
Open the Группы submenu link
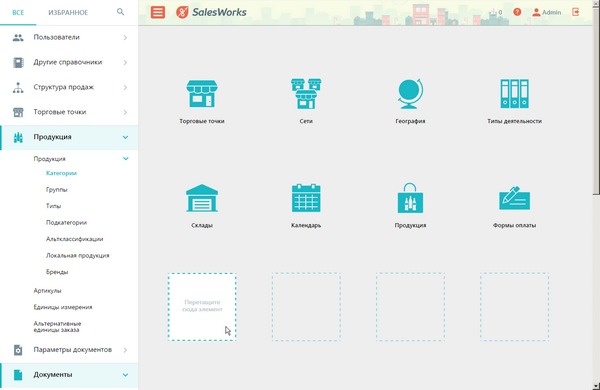tap(57, 189)
